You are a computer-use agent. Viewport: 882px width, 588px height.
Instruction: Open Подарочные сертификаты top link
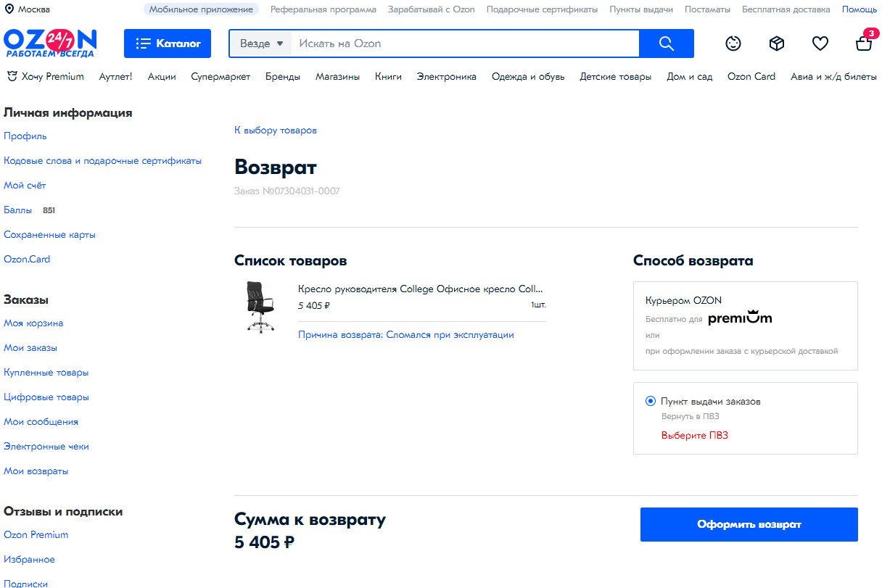coord(543,9)
